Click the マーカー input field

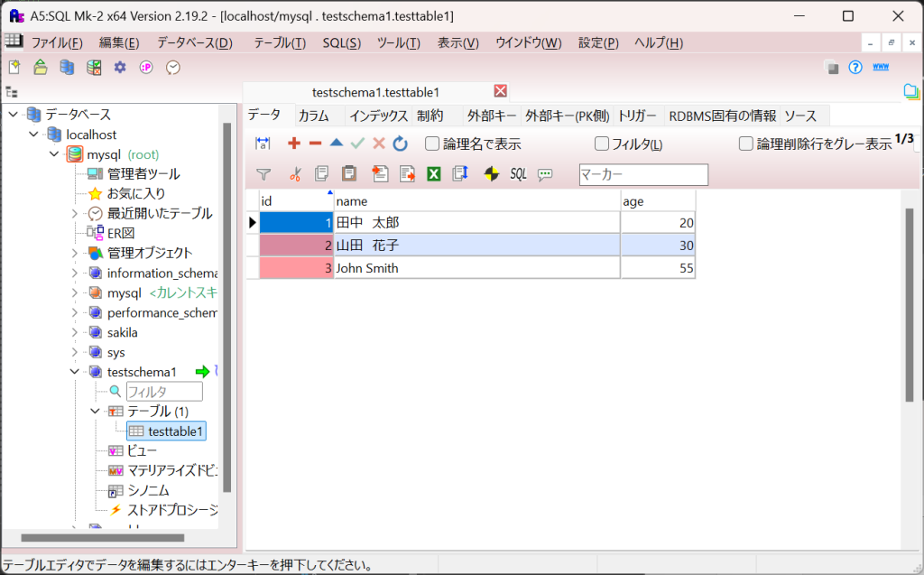[642, 174]
